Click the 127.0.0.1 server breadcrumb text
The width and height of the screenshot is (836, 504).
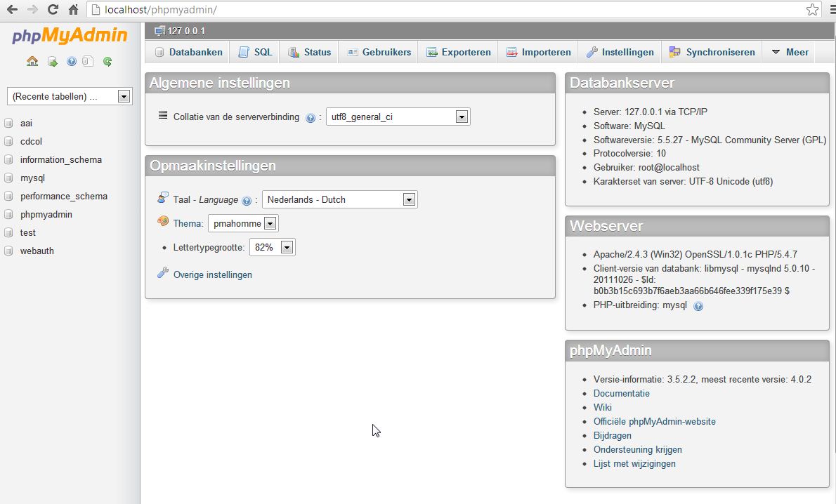tap(186, 31)
